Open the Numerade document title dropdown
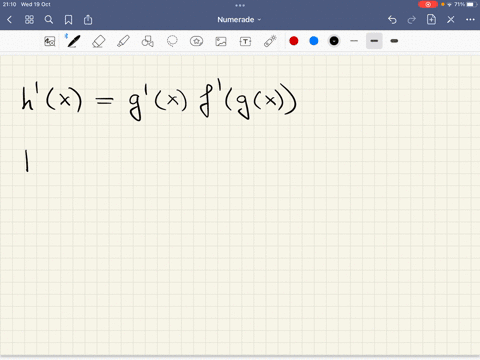 [239, 20]
